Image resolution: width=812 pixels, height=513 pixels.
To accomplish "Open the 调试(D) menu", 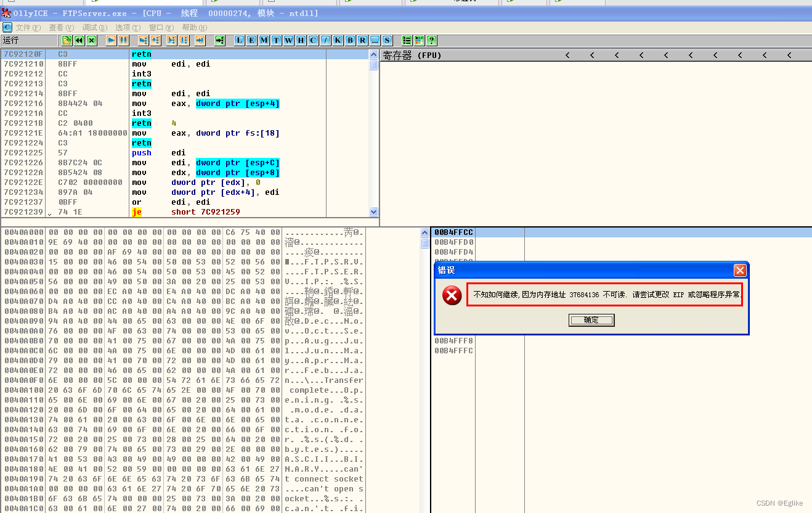I will coord(95,27).
